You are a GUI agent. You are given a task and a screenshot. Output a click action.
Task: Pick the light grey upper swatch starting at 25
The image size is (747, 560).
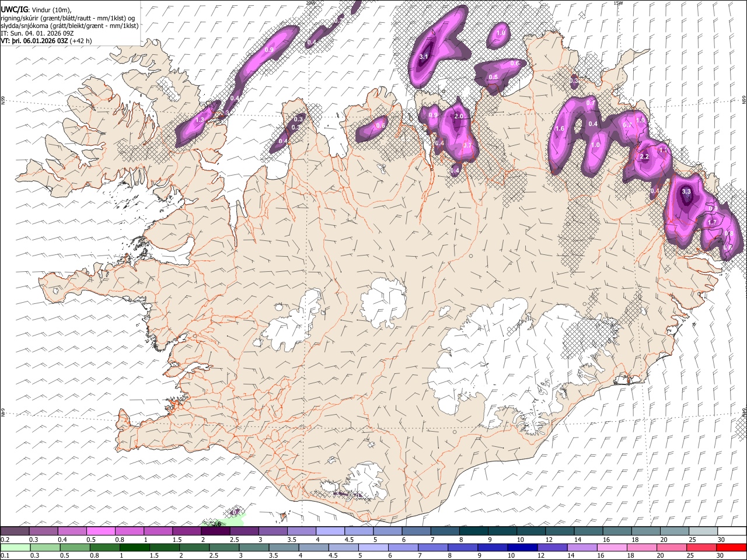click(703, 531)
